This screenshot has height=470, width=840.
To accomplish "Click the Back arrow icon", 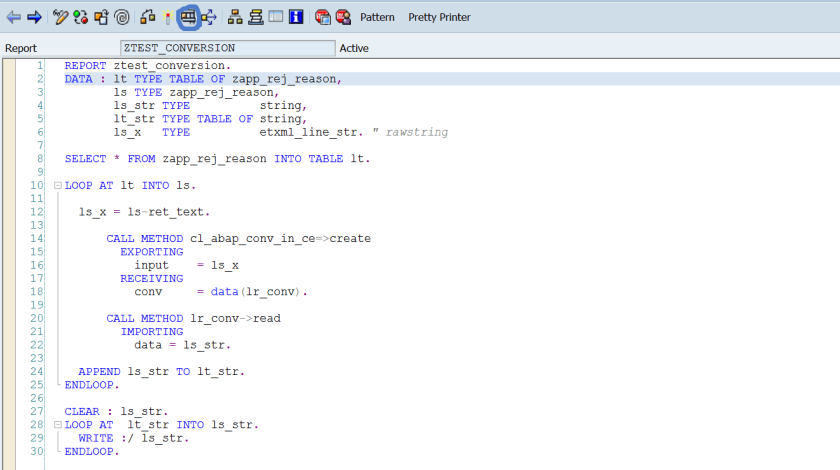I will [x=13, y=17].
